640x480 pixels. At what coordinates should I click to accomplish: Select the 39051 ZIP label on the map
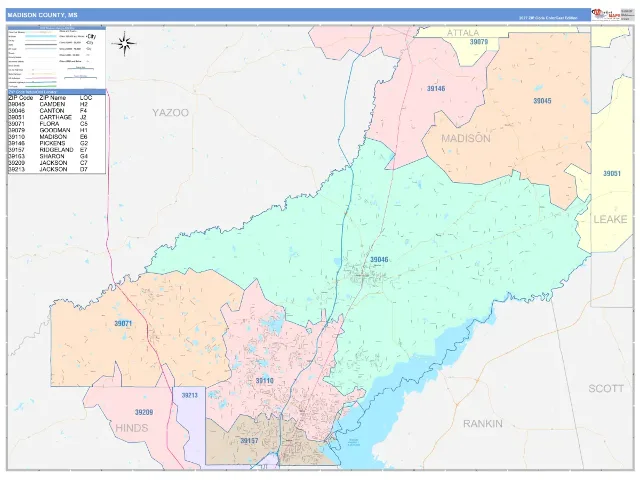click(x=612, y=173)
